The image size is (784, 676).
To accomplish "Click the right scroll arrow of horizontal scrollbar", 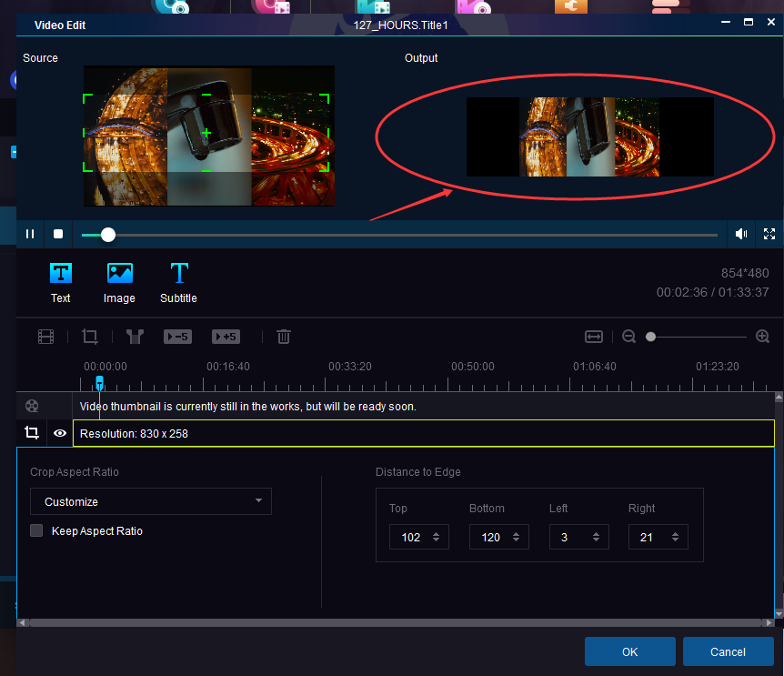I will pyautogui.click(x=769, y=622).
